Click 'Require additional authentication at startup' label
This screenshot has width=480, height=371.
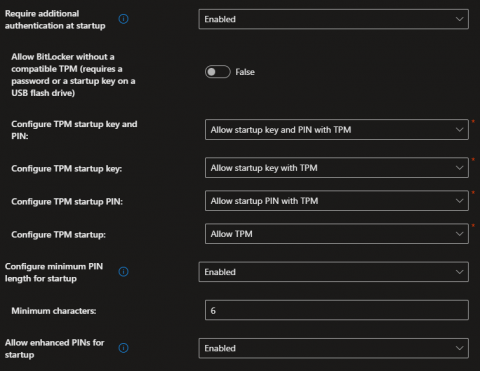[55, 20]
